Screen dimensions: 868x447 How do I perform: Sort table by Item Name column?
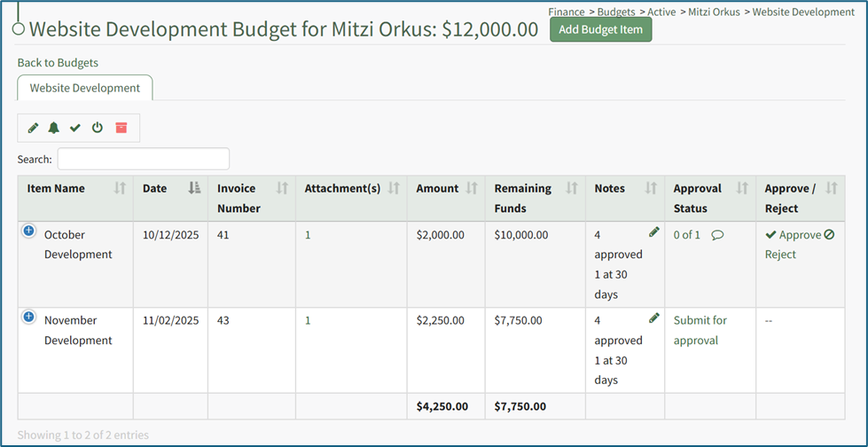[x=120, y=188]
